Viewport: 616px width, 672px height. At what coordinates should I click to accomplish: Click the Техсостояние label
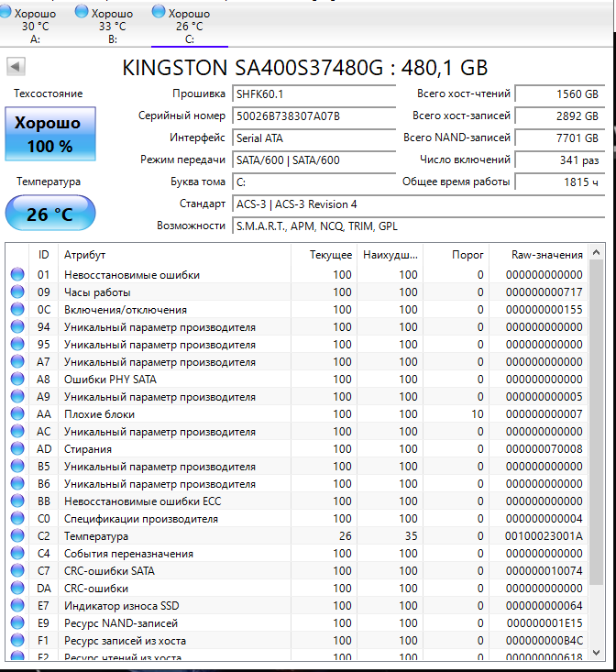[48, 94]
